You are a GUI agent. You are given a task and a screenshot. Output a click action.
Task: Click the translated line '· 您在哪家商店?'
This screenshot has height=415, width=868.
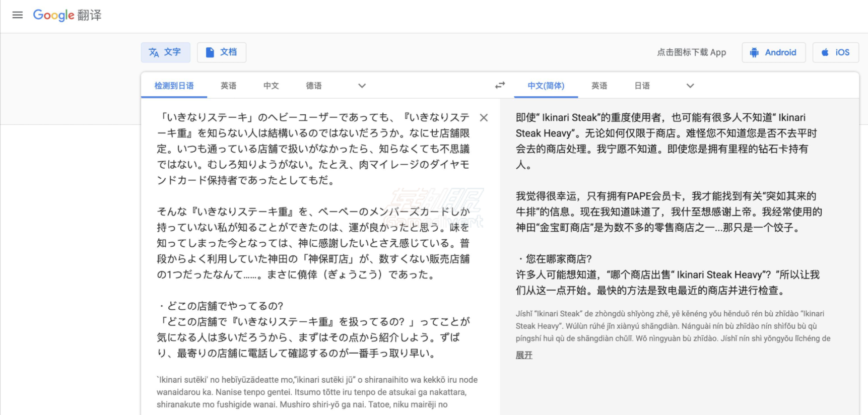click(554, 259)
